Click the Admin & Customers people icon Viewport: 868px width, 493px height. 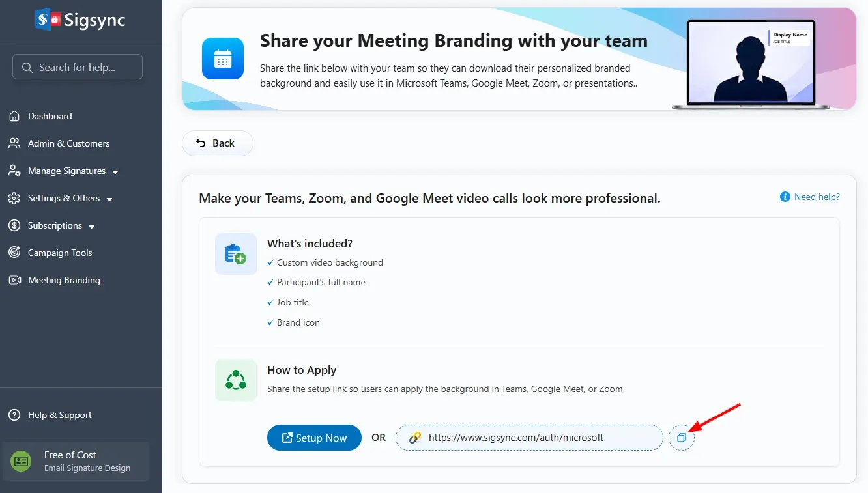(x=14, y=143)
